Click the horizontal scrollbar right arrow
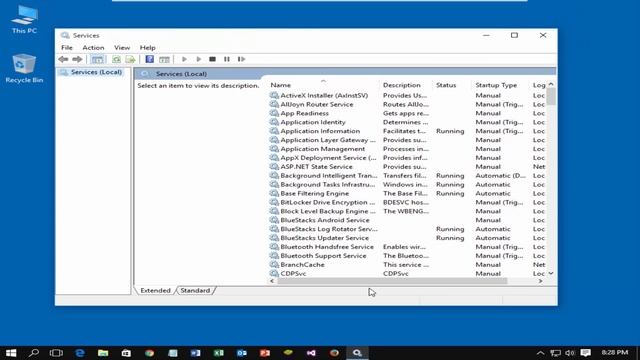Viewport: 640px width, 360px height. [540, 281]
